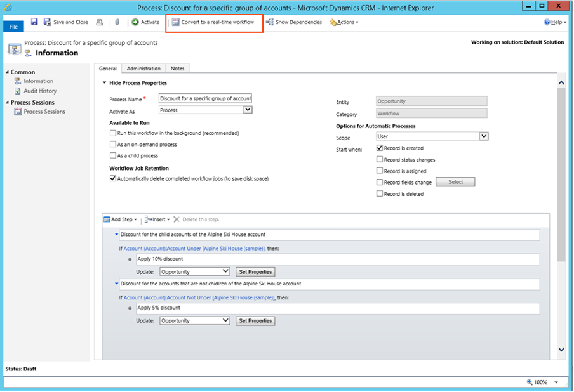Open the Scope dropdown

[x=483, y=136]
